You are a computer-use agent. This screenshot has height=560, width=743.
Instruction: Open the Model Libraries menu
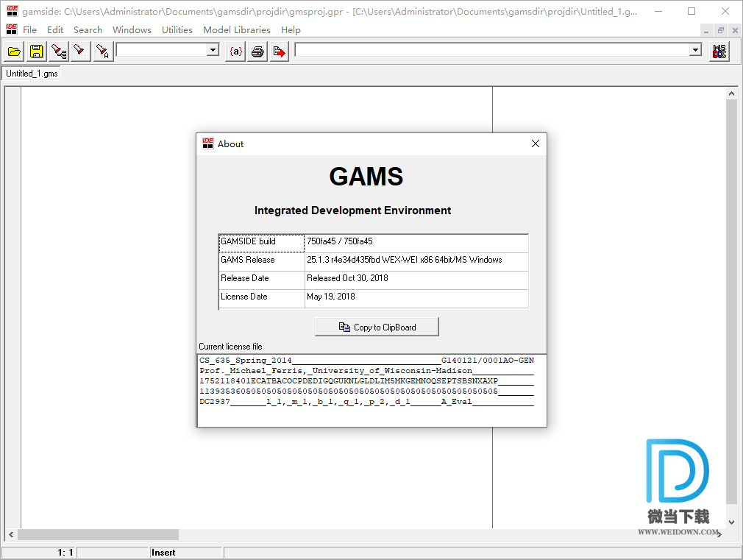click(x=236, y=30)
